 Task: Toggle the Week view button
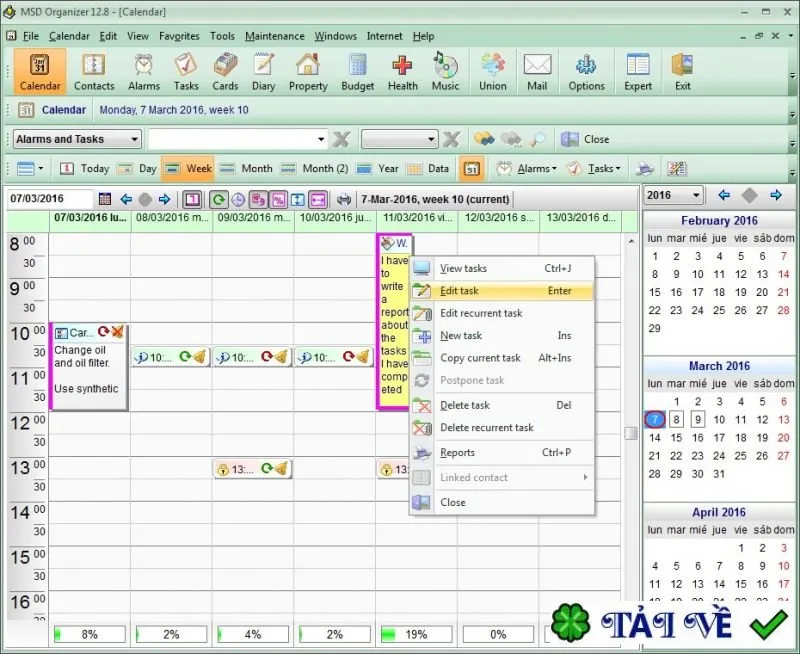pyautogui.click(x=188, y=168)
